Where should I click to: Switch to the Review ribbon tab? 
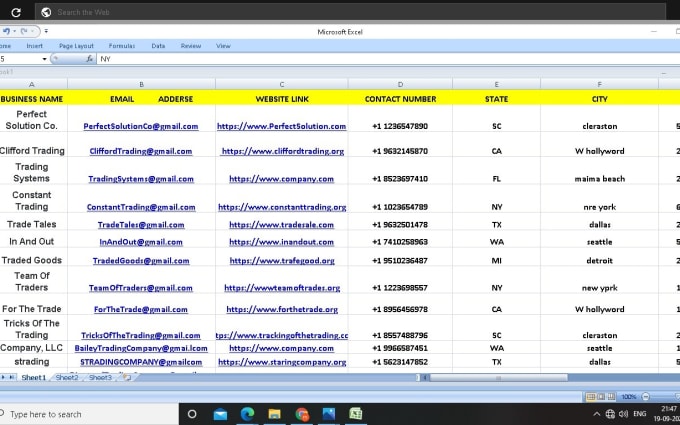(190, 46)
